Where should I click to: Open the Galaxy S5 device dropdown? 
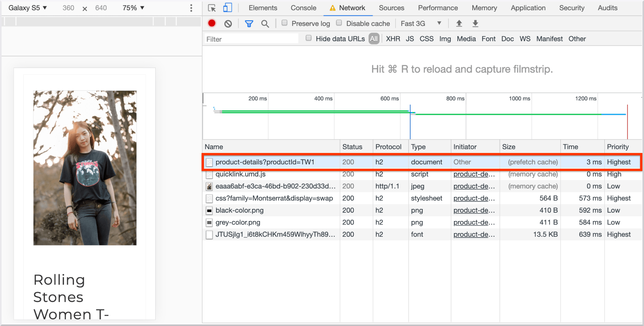(x=28, y=8)
